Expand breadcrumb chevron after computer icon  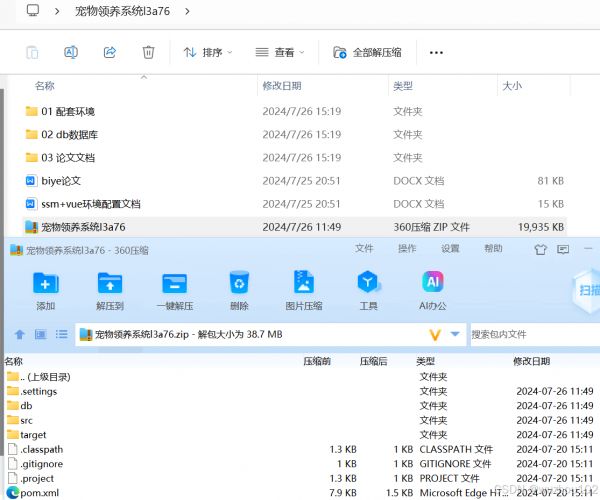[x=57, y=11]
